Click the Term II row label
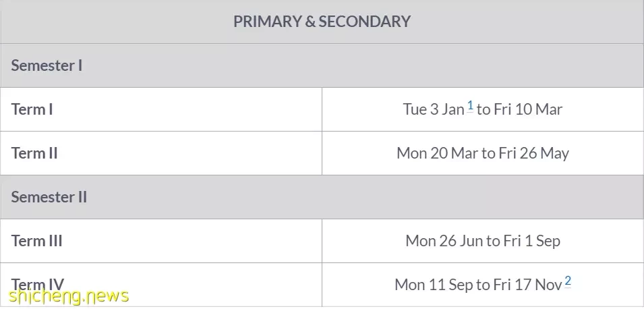The width and height of the screenshot is (644, 309). (x=34, y=153)
